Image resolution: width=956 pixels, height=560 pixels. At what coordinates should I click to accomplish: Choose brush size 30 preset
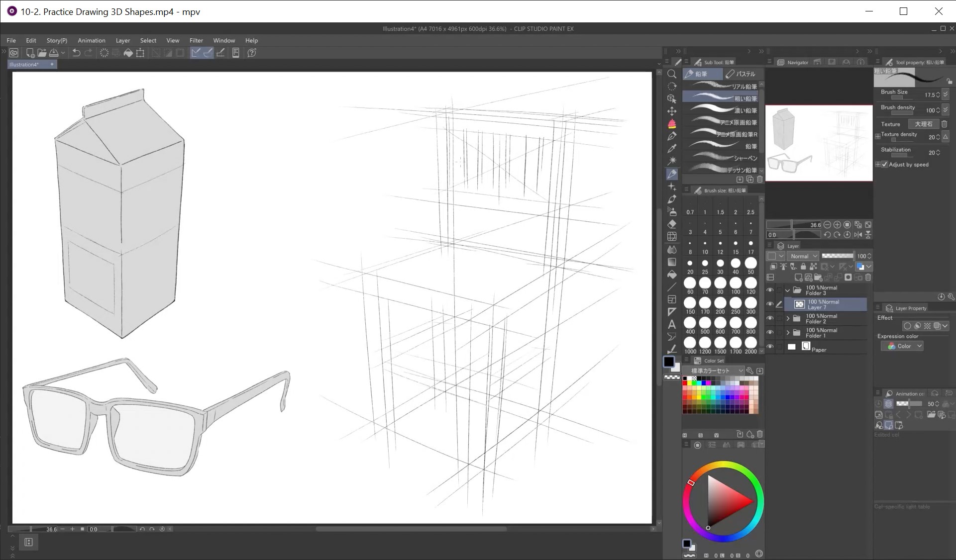pos(720,266)
